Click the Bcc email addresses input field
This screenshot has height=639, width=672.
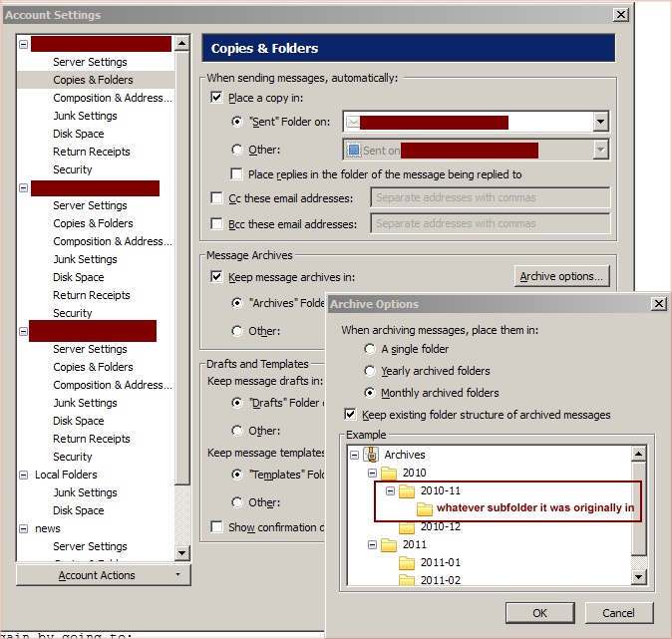tap(490, 223)
